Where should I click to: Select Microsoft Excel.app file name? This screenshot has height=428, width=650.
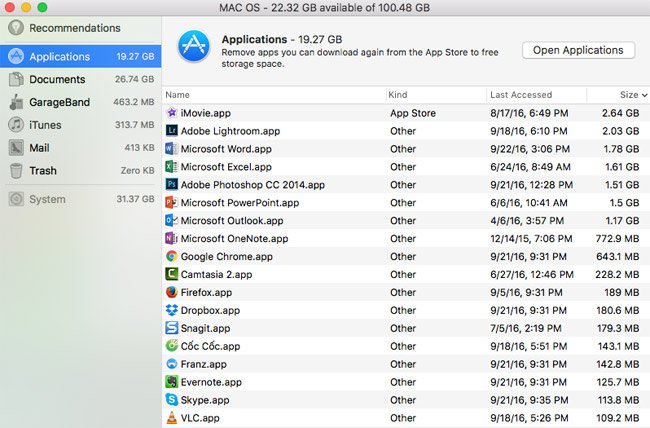[x=226, y=167]
